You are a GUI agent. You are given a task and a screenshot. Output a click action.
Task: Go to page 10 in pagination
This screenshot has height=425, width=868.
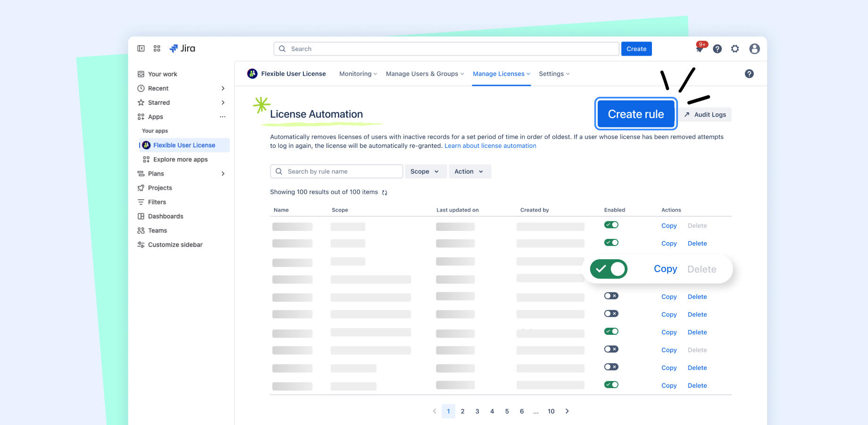551,411
